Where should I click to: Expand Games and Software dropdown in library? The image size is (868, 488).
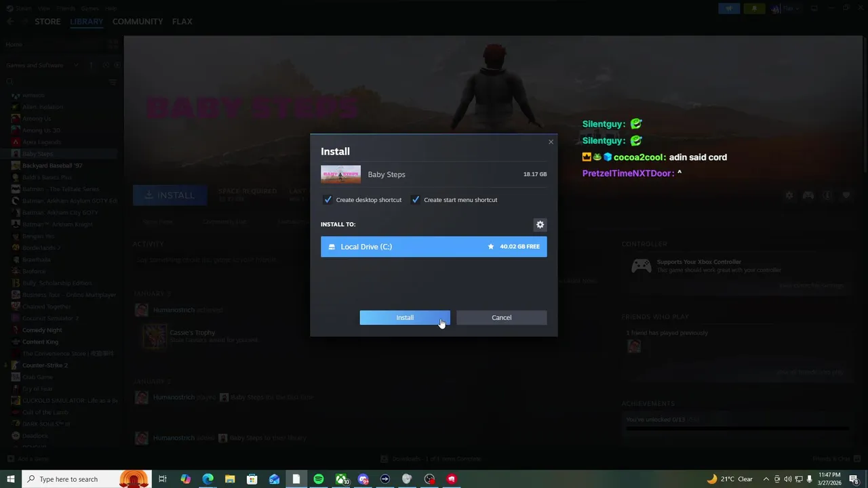coord(76,65)
